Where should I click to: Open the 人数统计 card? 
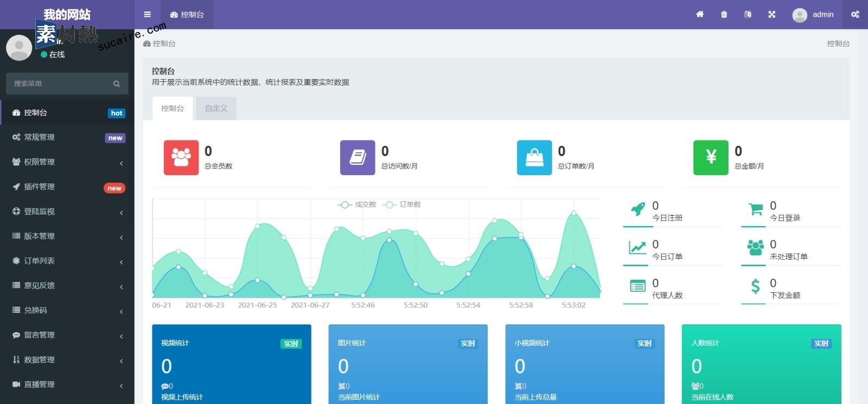(x=762, y=364)
